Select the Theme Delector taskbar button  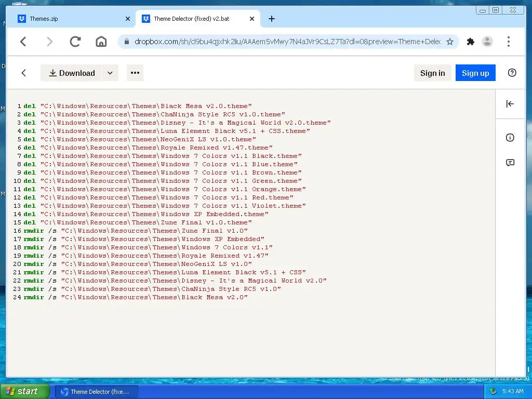(96, 392)
